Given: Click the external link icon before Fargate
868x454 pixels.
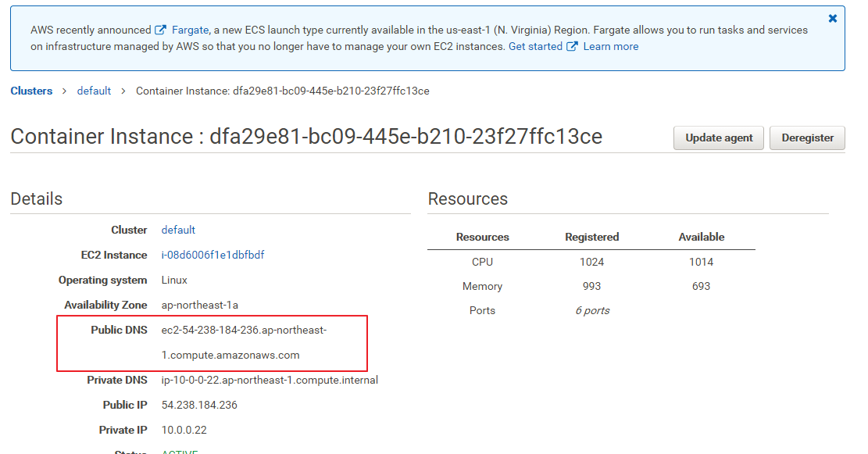Looking at the screenshot, I should [161, 30].
